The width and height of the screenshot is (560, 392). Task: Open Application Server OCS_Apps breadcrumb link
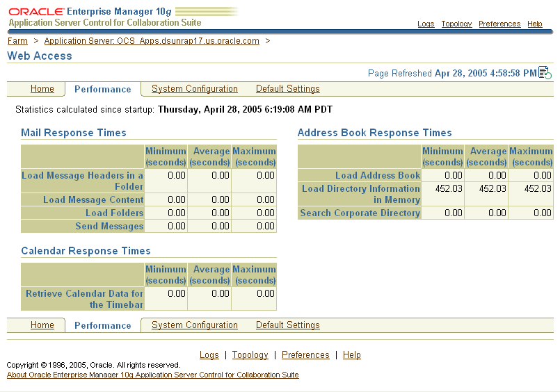coord(152,41)
